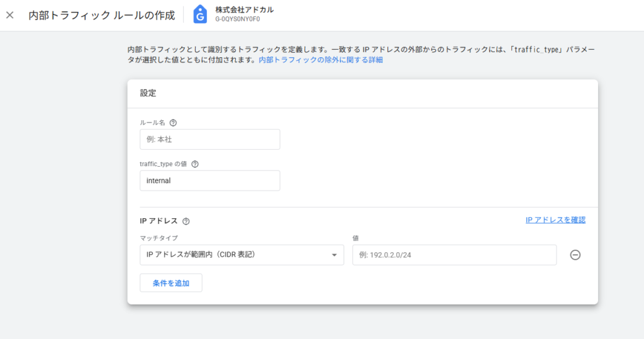
Task: Open the IP アドレスを確認 link
Action: [555, 220]
